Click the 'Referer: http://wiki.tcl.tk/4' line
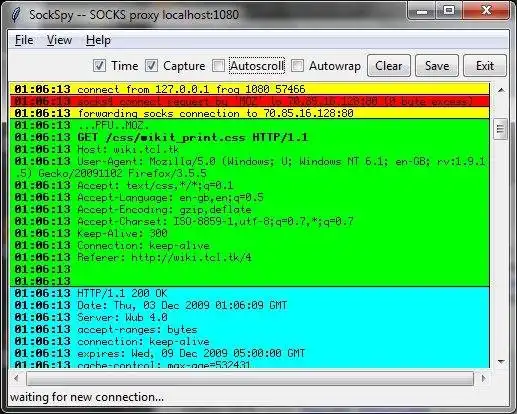The height and width of the screenshot is (414, 517). [250, 257]
